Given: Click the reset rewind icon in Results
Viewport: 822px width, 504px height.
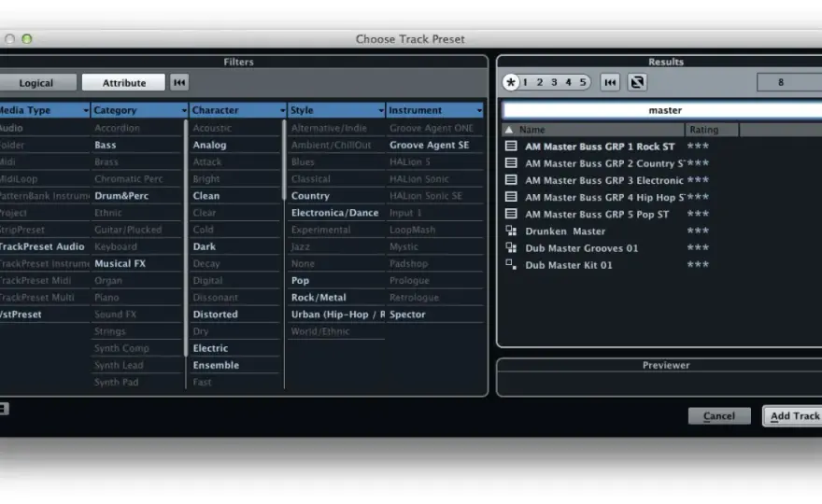Looking at the screenshot, I should (610, 82).
